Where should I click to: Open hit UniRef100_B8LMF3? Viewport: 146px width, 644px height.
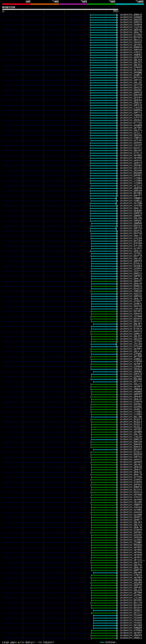pos(131,324)
